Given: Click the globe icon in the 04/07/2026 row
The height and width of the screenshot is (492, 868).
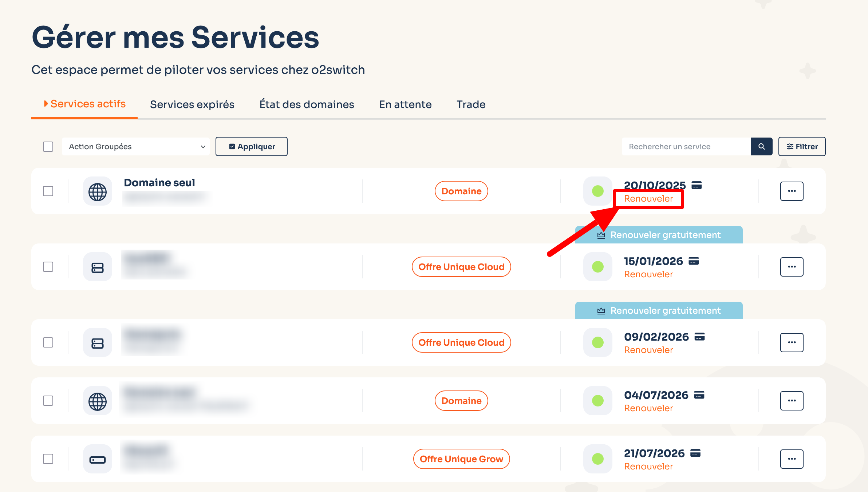Looking at the screenshot, I should pos(98,401).
